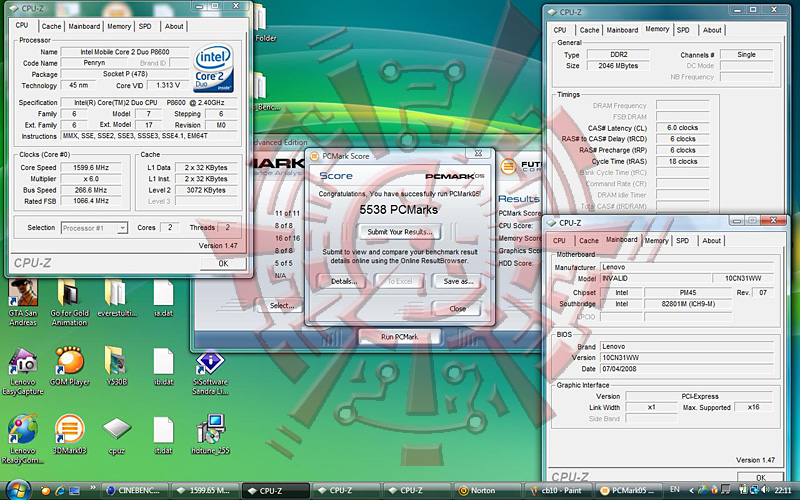Viewport: 800px width, 500px height.
Task: Open the GTA San Andreas desktop shortcut
Action: (23, 302)
